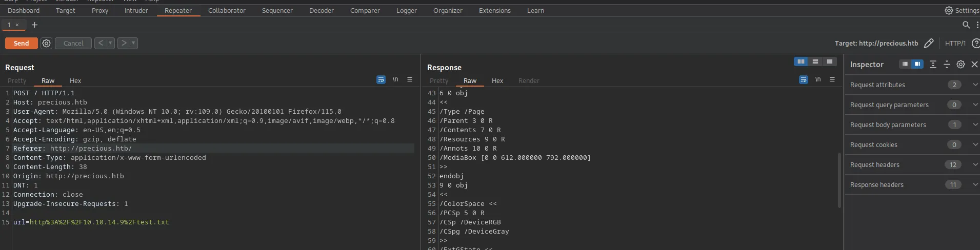Click the orange Send button
The width and height of the screenshot is (980, 250).
tap(21, 44)
